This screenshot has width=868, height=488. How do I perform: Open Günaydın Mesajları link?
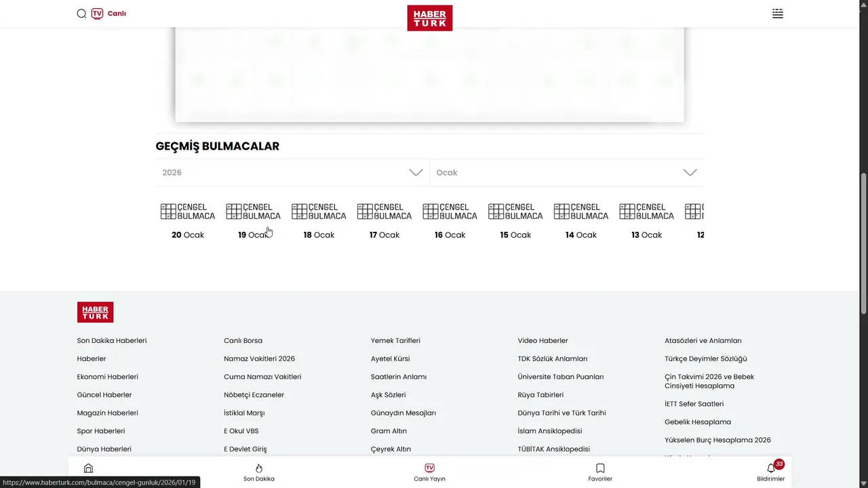403,413
